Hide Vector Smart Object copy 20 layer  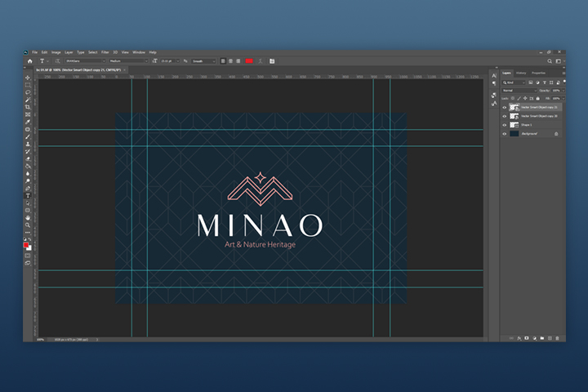[505, 116]
